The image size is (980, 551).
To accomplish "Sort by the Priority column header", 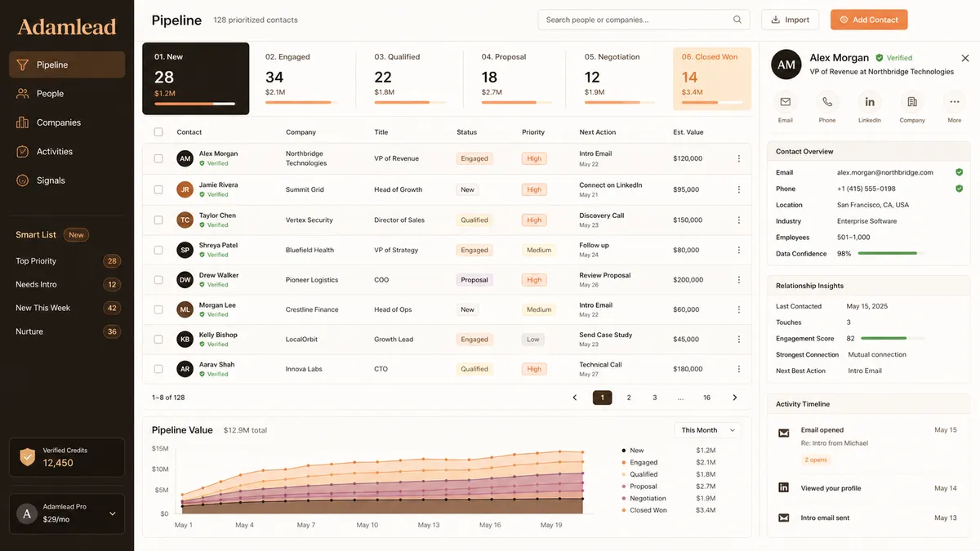I will click(533, 132).
